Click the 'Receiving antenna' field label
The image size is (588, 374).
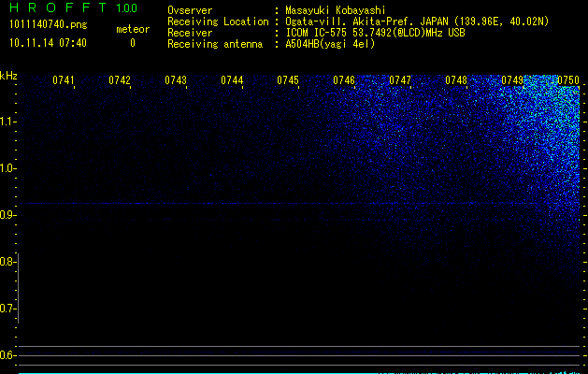(215, 44)
